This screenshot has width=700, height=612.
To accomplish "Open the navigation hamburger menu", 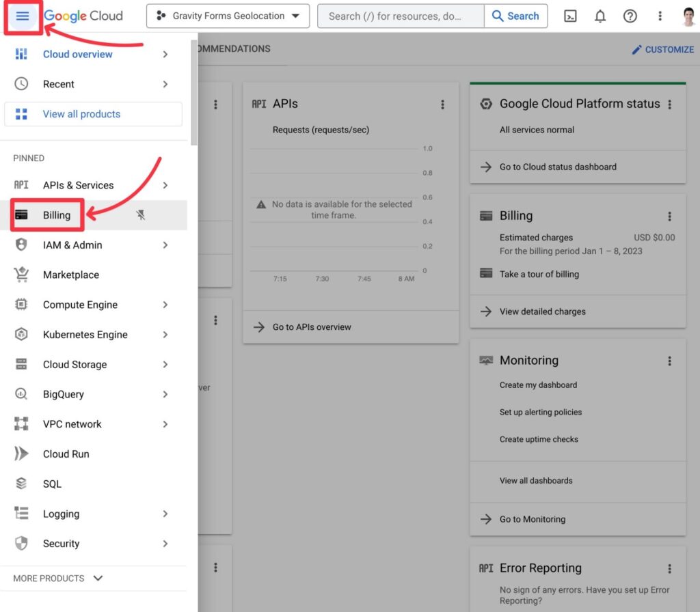I will click(23, 16).
